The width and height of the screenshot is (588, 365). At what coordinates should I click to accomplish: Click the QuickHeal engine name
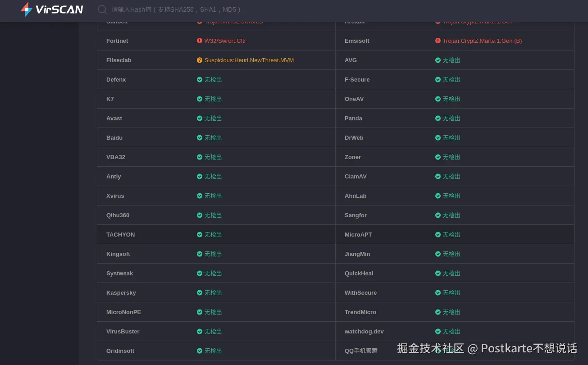tap(359, 273)
